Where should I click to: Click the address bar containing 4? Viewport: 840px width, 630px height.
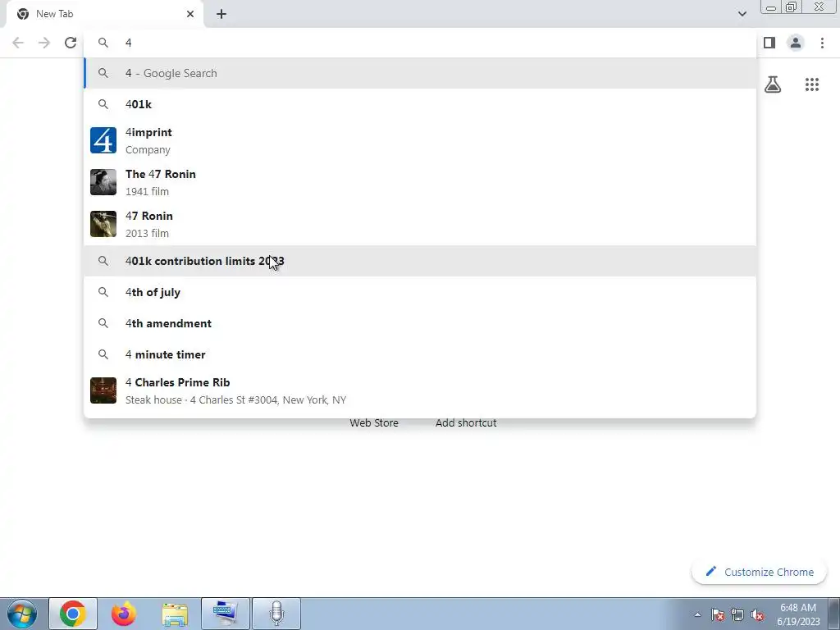click(x=420, y=43)
